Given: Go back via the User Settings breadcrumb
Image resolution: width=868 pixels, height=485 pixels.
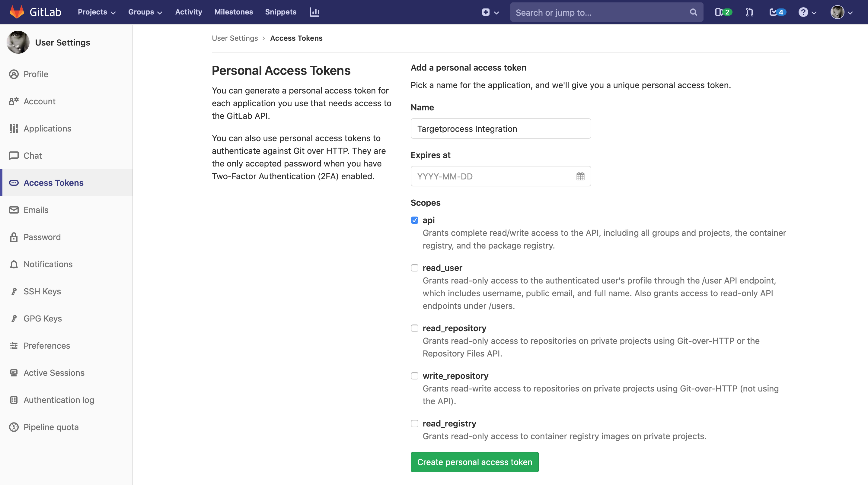Looking at the screenshot, I should [x=235, y=38].
